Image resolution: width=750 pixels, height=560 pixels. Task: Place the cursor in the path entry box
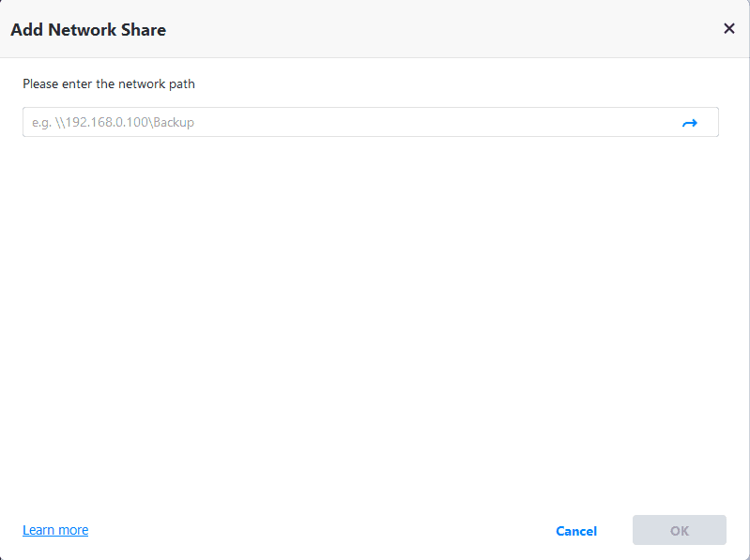click(347, 122)
